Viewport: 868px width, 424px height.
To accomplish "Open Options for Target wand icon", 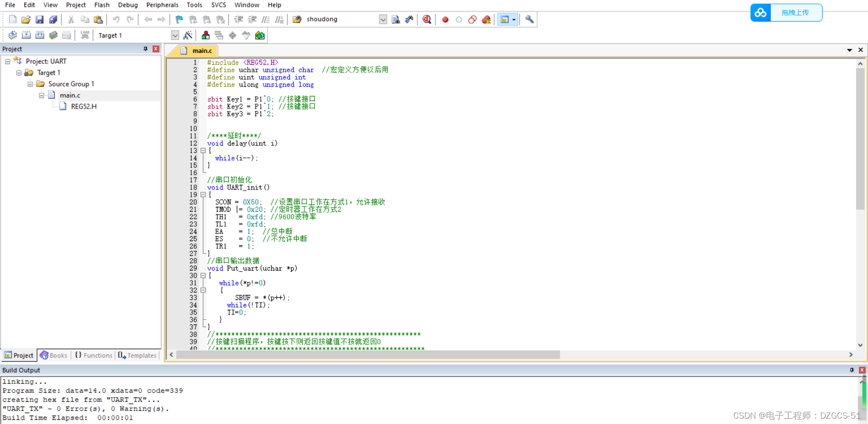I will pos(188,35).
